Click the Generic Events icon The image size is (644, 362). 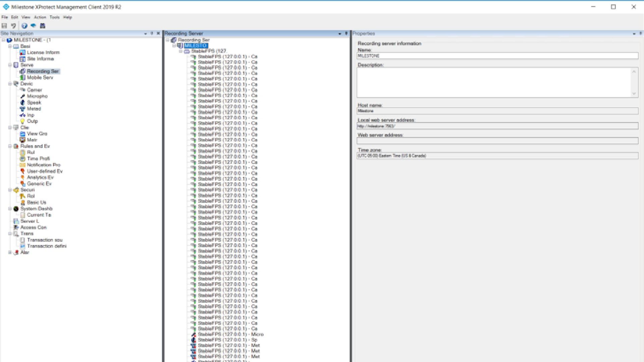[x=22, y=184]
